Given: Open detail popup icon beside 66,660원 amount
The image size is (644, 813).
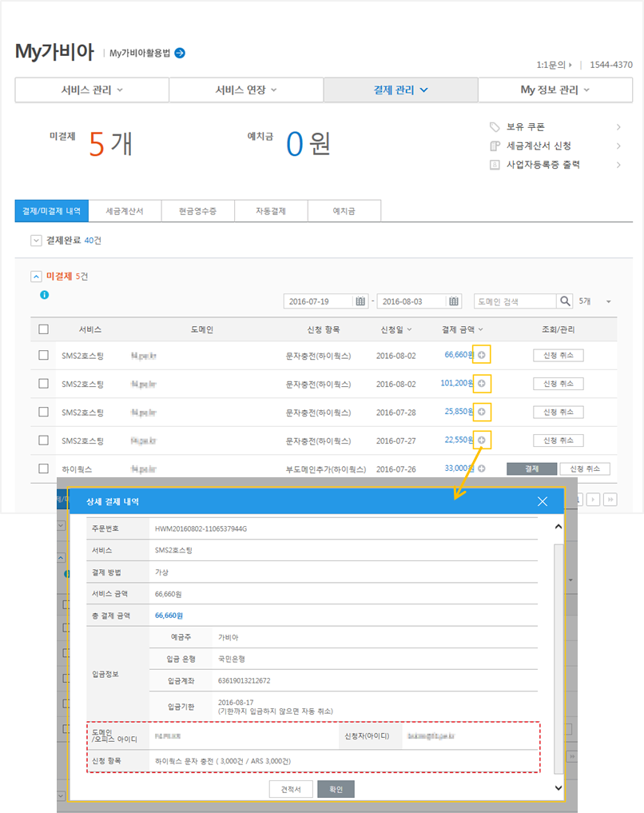Looking at the screenshot, I should [483, 354].
